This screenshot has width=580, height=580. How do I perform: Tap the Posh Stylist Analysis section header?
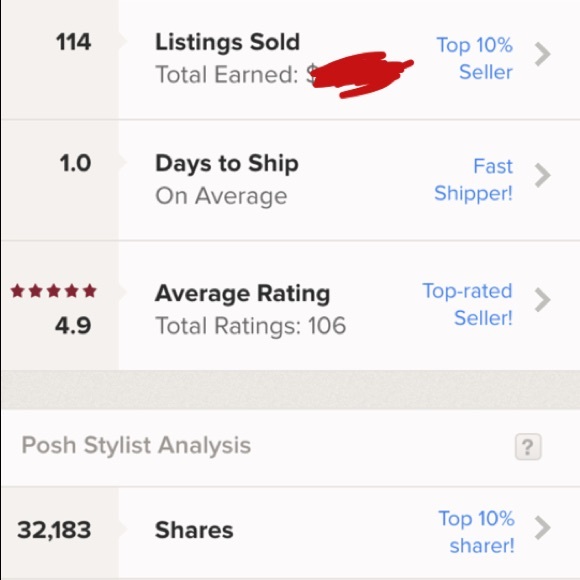coord(136,445)
